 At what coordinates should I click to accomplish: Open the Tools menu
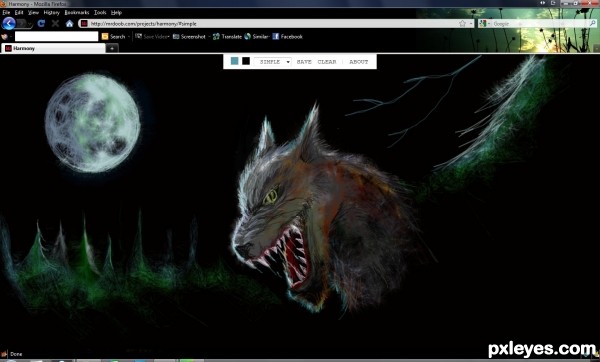pyautogui.click(x=100, y=12)
